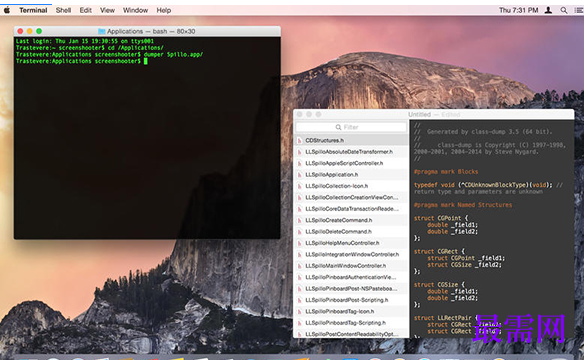
Task: Click header file icon beside LLSpilloHelpMenuController.h
Action: (x=299, y=243)
